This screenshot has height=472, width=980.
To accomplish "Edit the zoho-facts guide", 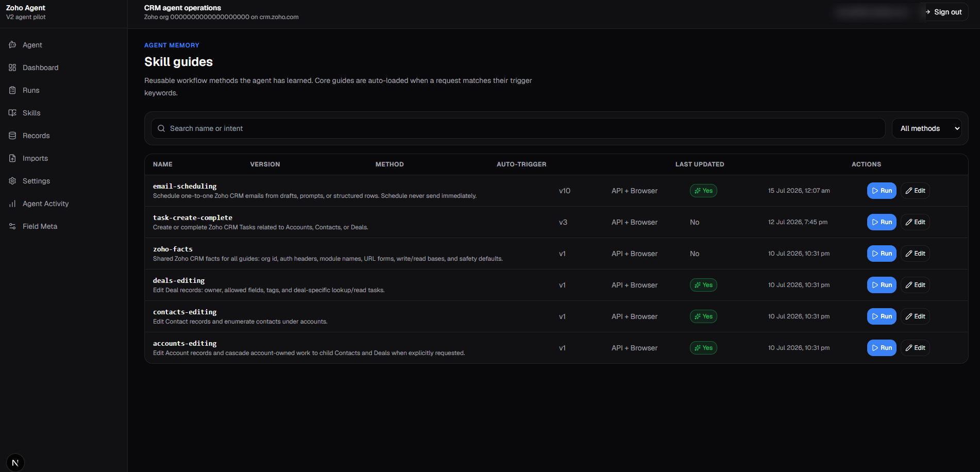I will click(915, 254).
